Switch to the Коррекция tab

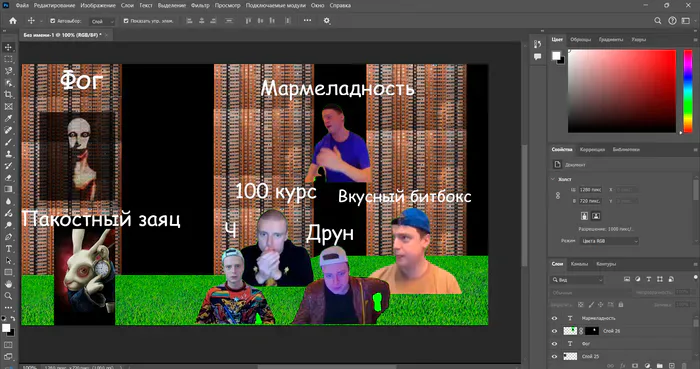592,150
